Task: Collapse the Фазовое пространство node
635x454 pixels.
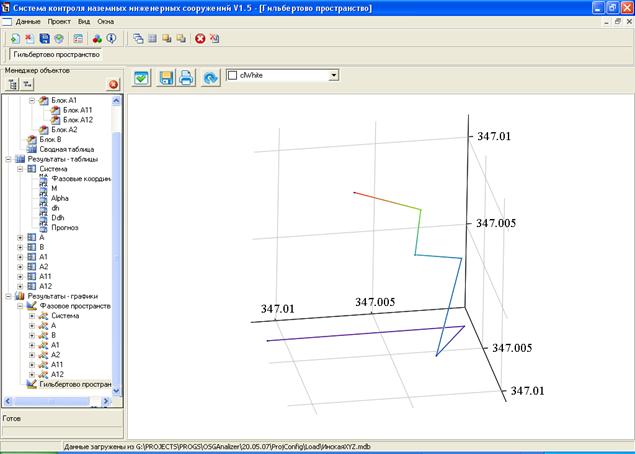Action: point(20,306)
